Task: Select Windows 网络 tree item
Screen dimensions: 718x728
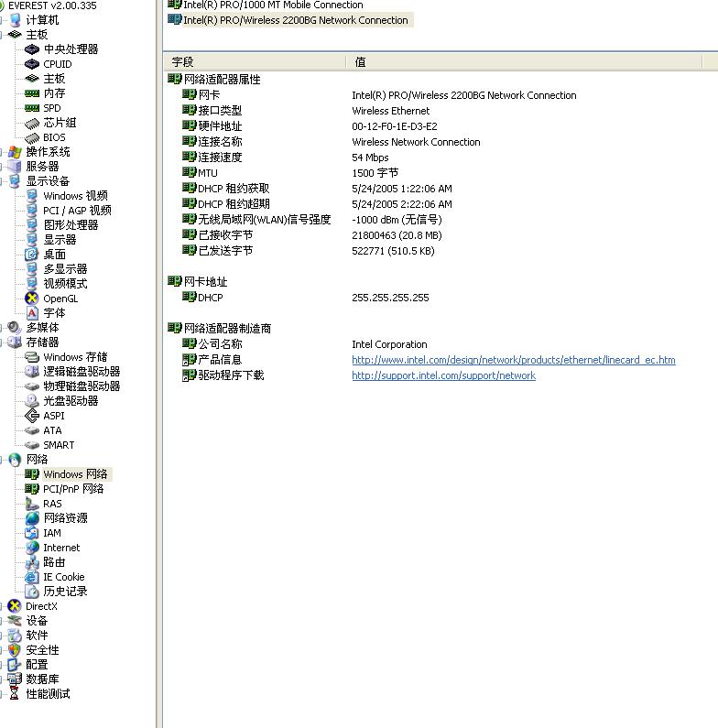Action: tap(75, 474)
